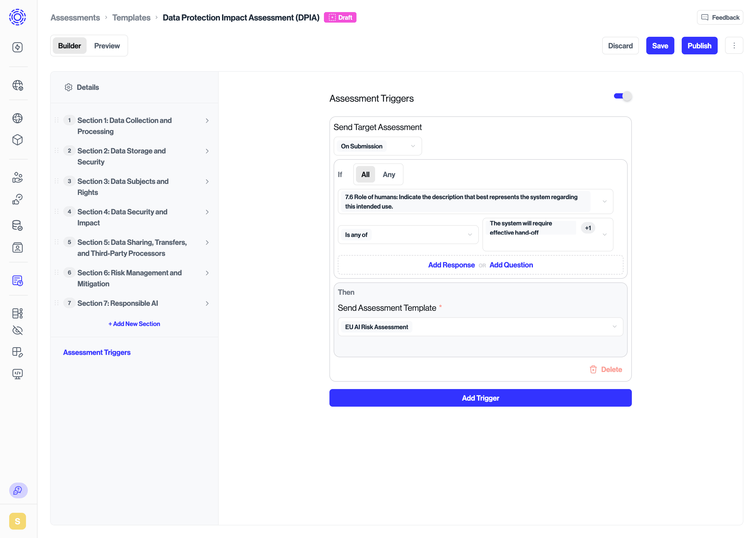Open the lightning quick actions icon in sidebar

pyautogui.click(x=18, y=47)
